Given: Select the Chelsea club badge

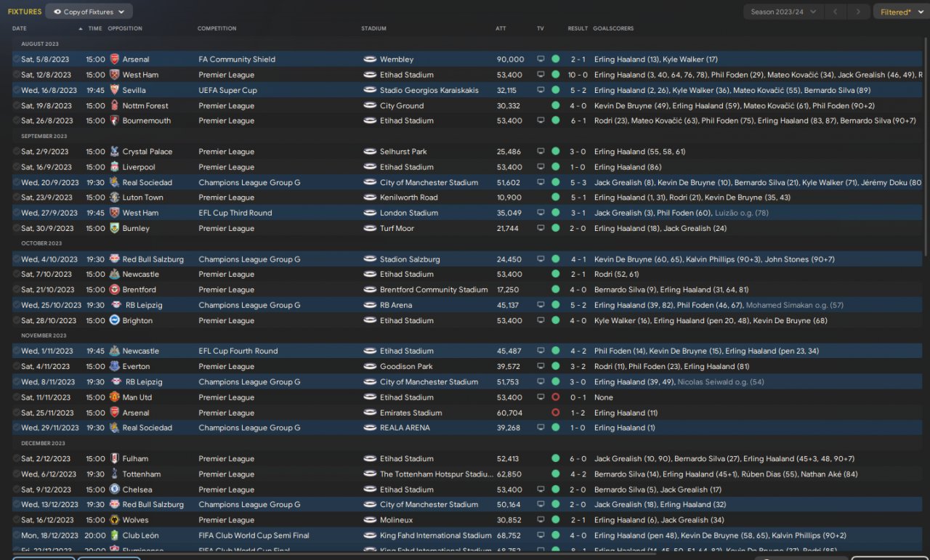Looking at the screenshot, I should point(114,490).
